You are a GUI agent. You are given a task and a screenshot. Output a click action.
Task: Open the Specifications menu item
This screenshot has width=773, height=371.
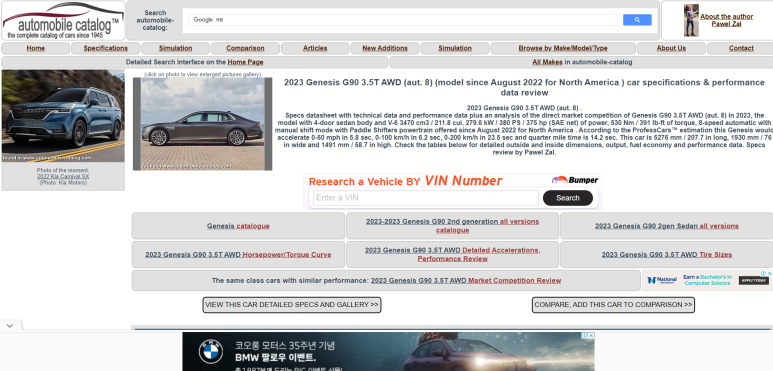(x=105, y=48)
